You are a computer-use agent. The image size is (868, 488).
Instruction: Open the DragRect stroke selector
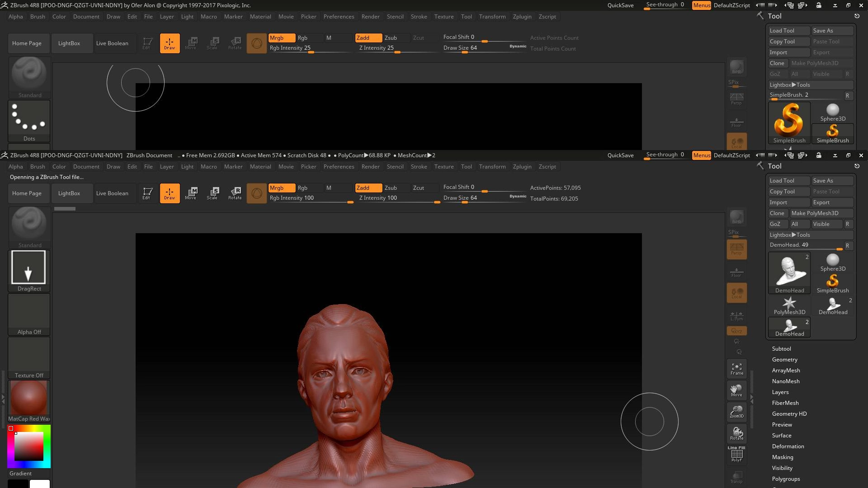click(29, 271)
